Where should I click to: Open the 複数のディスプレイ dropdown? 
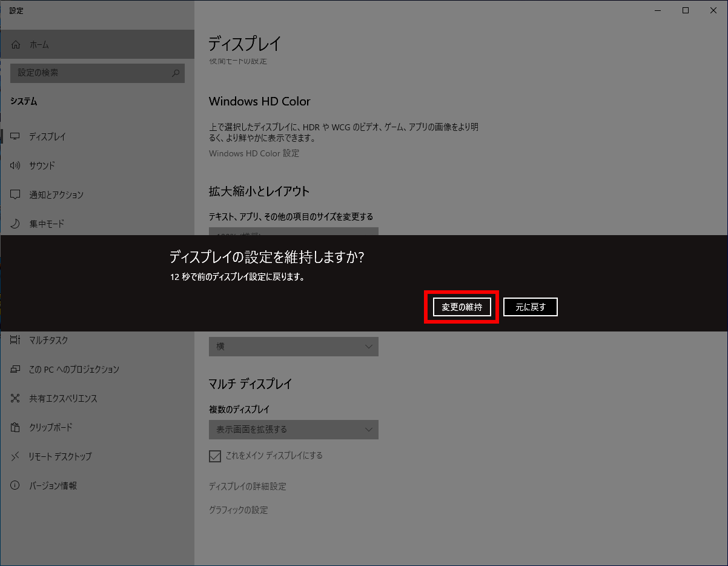click(x=293, y=430)
